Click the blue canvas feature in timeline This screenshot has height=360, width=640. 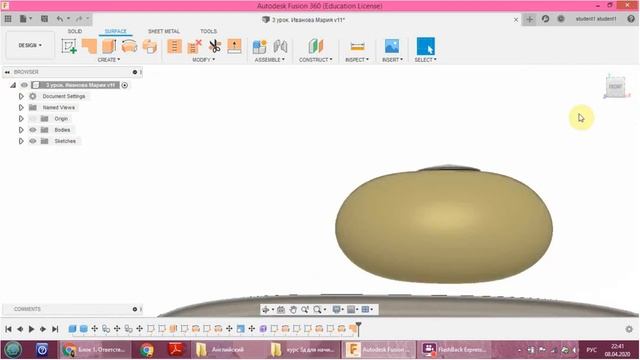point(241,329)
